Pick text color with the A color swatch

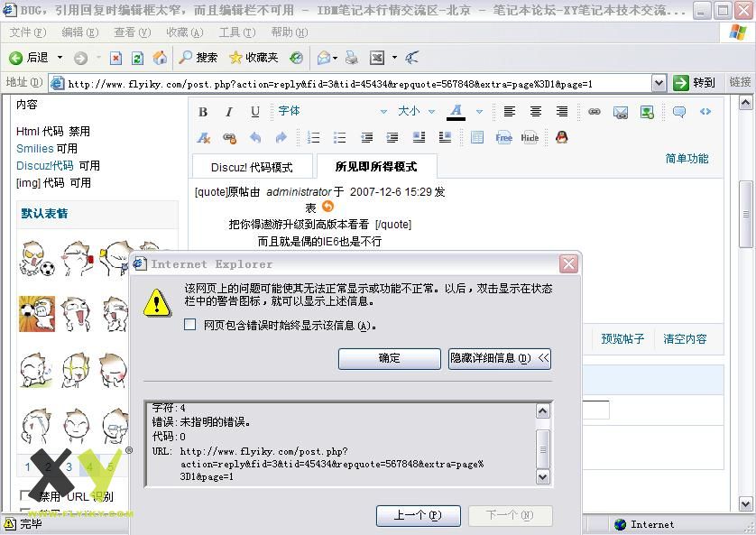pos(456,112)
